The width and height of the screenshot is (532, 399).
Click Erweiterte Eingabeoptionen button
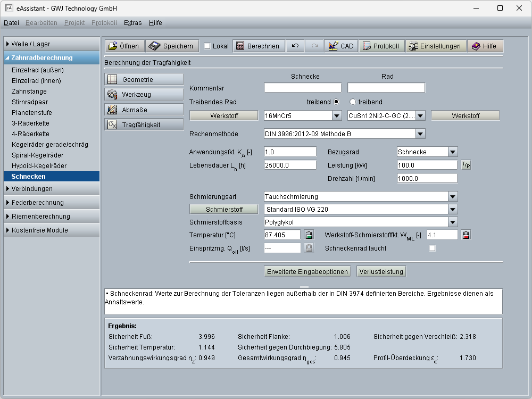point(307,272)
